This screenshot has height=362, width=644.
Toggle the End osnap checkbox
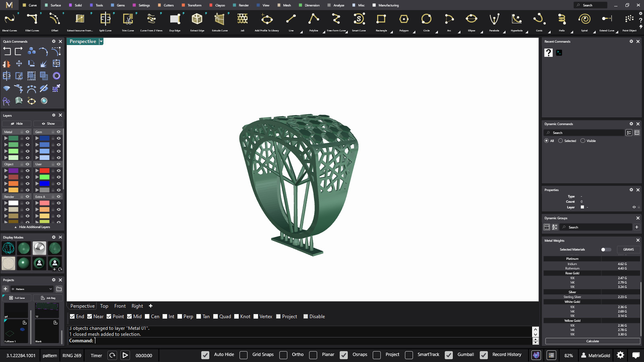click(x=72, y=317)
